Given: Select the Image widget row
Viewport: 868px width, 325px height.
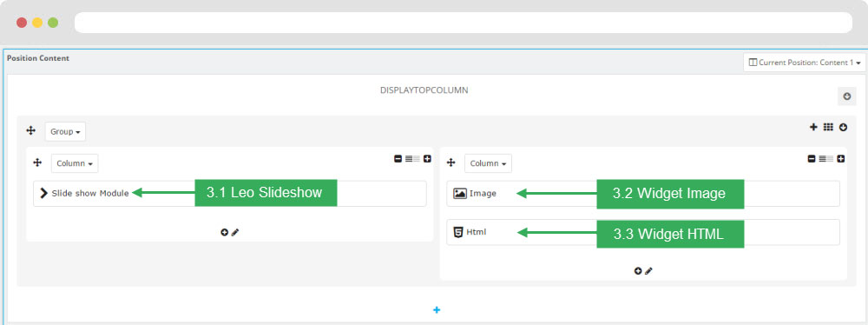Looking at the screenshot, I should (643, 194).
